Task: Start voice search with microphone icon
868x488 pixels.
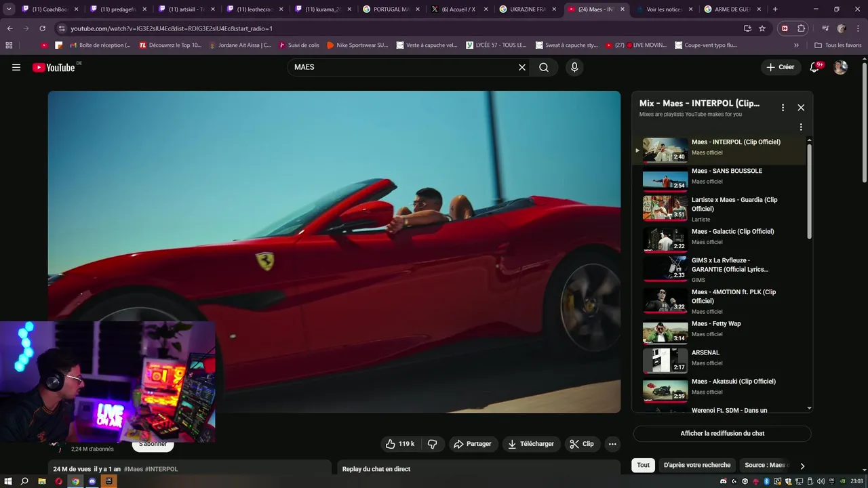Action: click(574, 67)
